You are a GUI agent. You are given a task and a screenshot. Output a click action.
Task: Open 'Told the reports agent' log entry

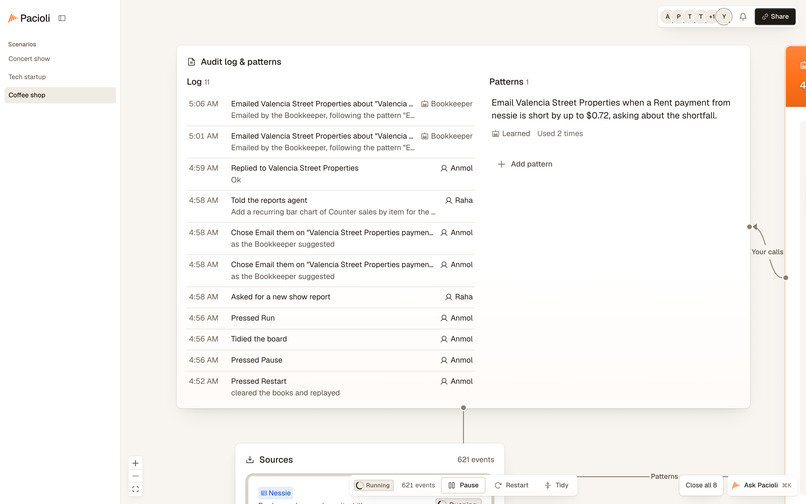click(331, 206)
